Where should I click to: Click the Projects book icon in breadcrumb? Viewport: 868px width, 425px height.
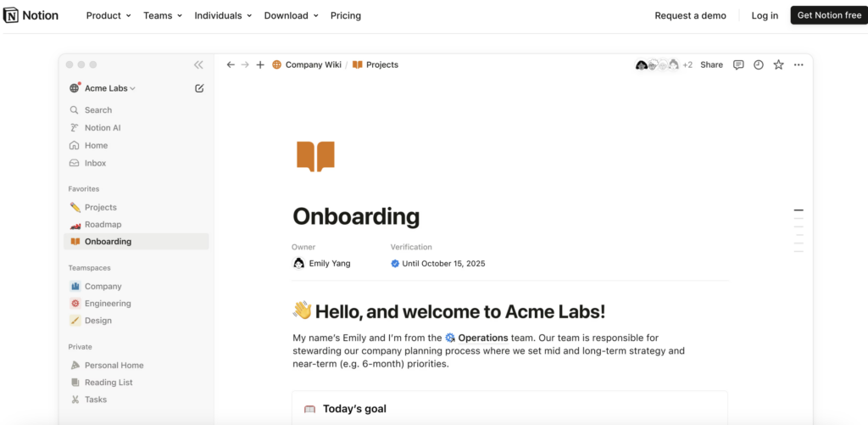click(x=358, y=64)
